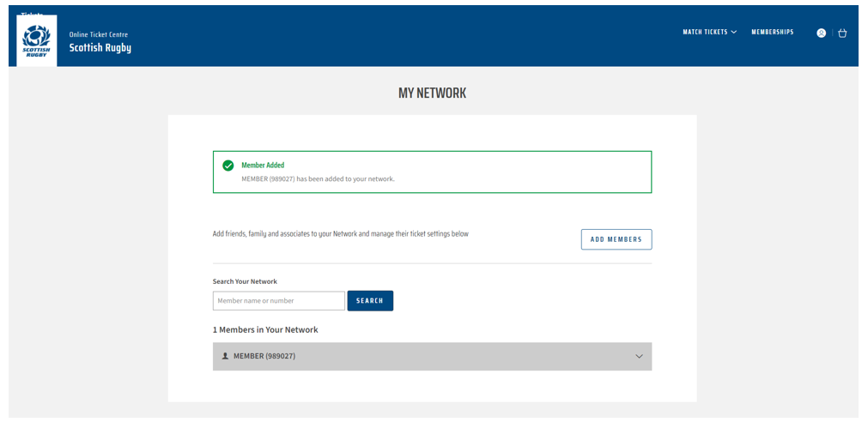Open the shopping basket icon

coord(842,33)
